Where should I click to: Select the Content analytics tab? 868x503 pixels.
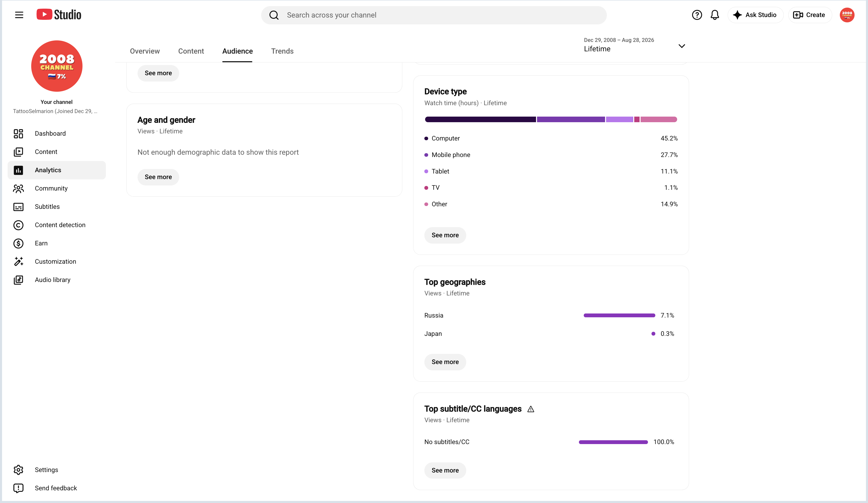191,51
